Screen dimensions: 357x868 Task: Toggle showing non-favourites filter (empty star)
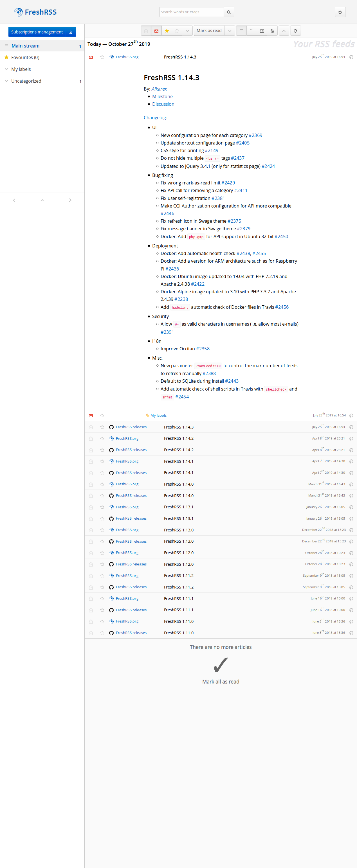click(x=177, y=31)
